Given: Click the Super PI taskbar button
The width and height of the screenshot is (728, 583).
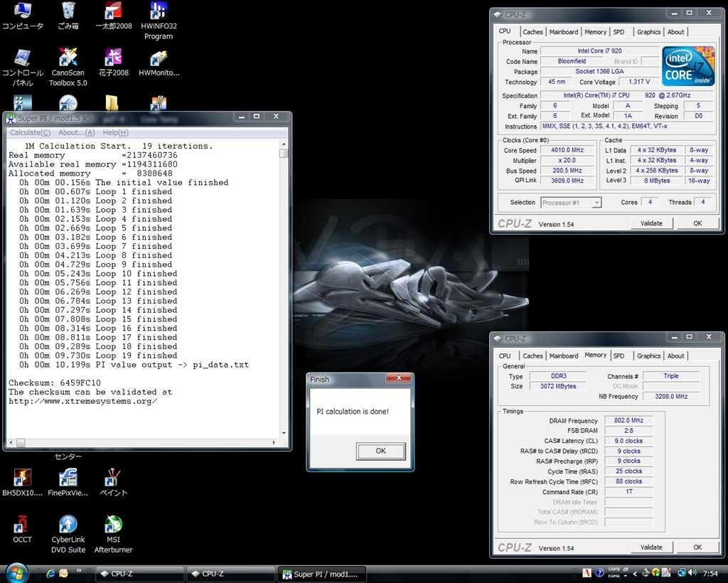Looking at the screenshot, I should [321, 574].
